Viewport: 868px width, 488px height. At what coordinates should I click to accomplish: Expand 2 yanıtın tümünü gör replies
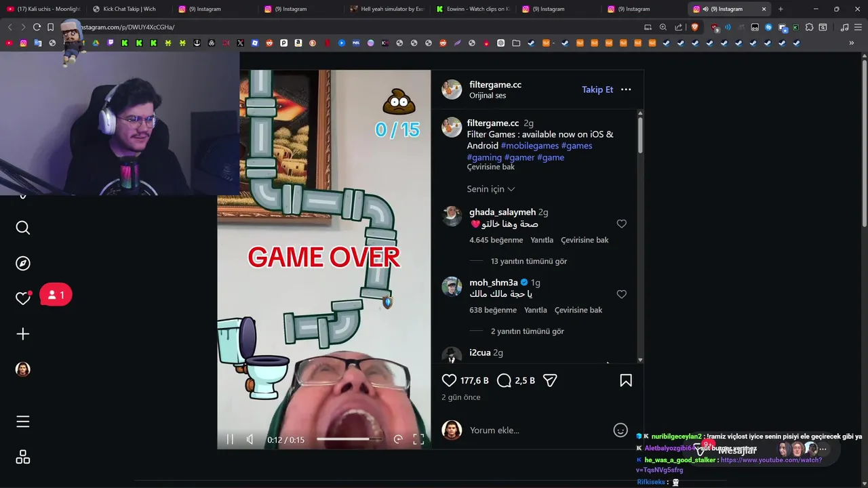pyautogui.click(x=528, y=331)
